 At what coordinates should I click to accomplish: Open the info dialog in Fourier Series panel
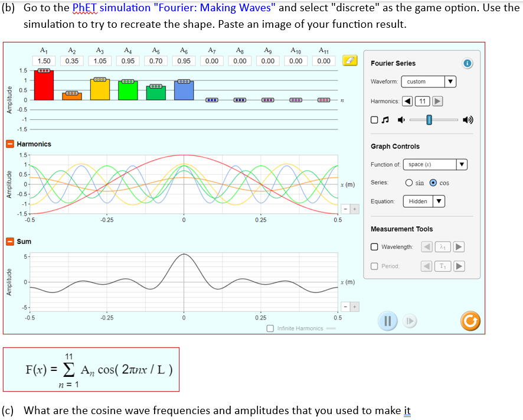pyautogui.click(x=468, y=63)
